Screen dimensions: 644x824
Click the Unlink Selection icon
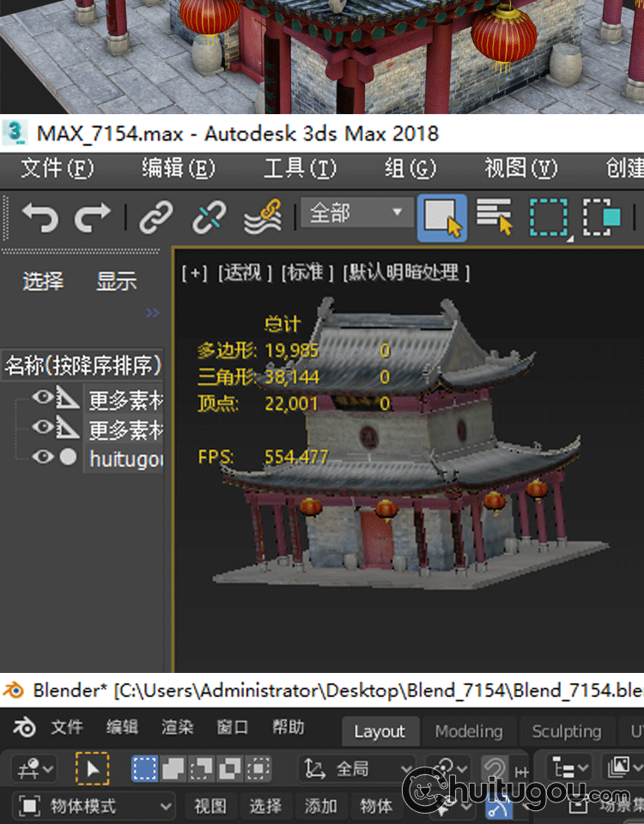(209, 217)
